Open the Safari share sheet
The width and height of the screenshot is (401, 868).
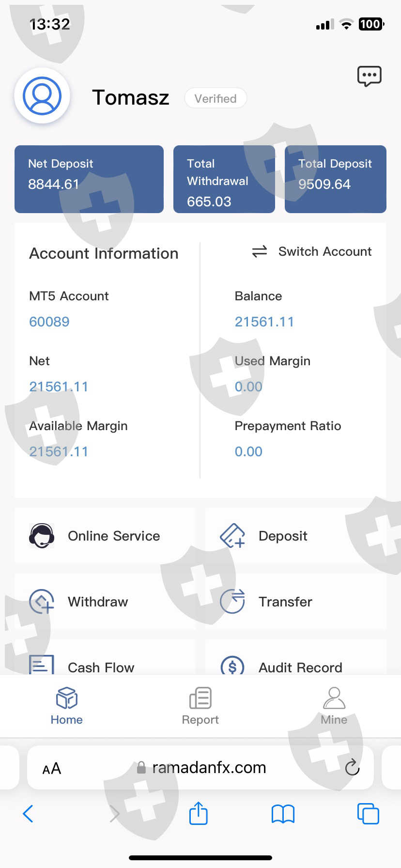pos(199,813)
